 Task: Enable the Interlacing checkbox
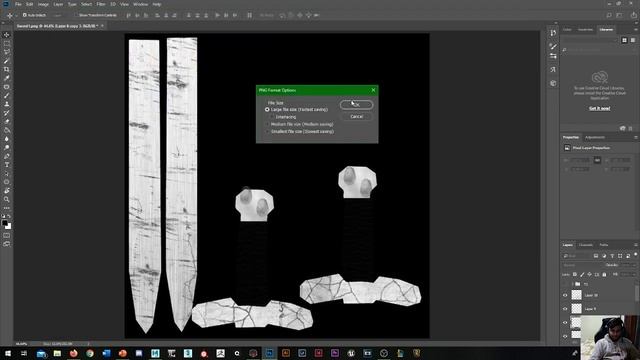(272, 117)
